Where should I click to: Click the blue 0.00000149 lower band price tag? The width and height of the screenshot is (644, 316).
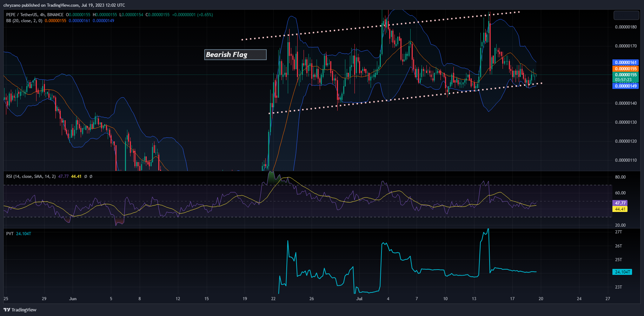625,86
